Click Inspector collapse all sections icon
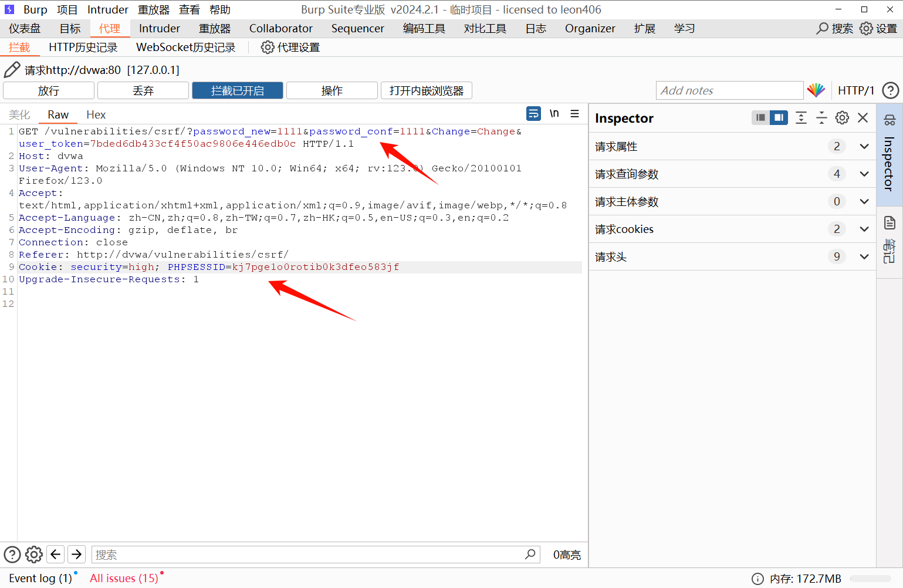Screen dimensions: 903x588 click(x=821, y=118)
